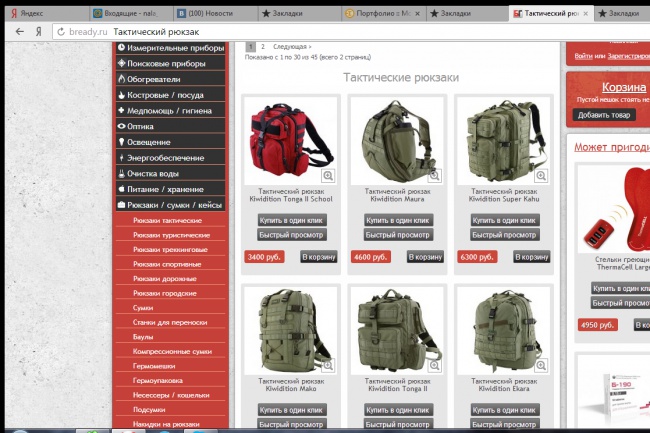
Task: Zoom image of Kiwidition Super Kahu
Action: (x=541, y=176)
